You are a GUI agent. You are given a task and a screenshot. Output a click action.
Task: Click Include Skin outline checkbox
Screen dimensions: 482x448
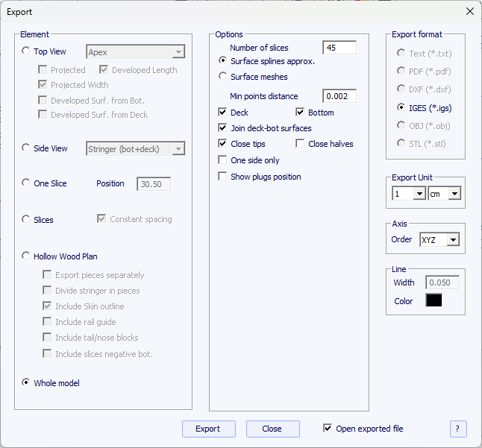(x=47, y=306)
